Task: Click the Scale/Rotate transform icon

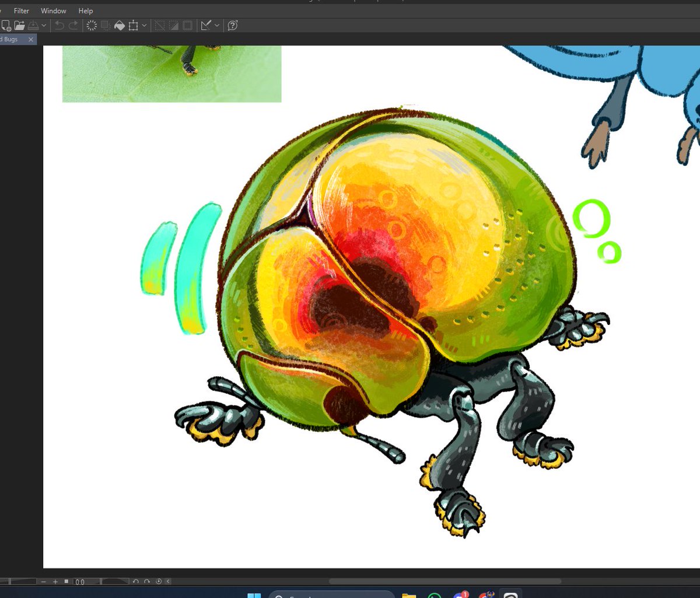Action: 134,25
